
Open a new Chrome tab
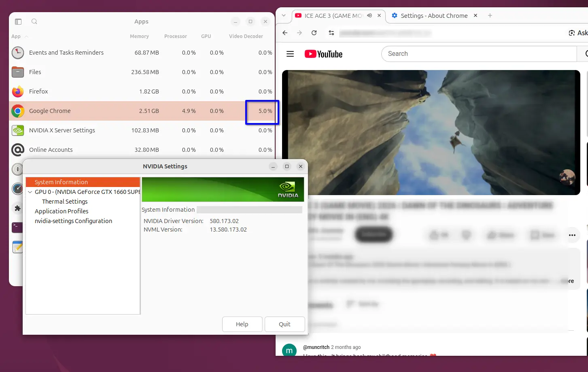(490, 15)
